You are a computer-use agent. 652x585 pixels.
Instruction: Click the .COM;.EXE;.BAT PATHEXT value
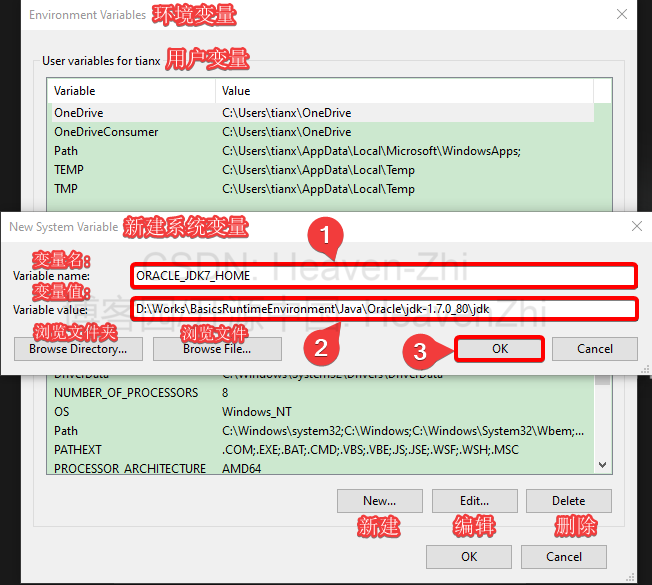370,449
